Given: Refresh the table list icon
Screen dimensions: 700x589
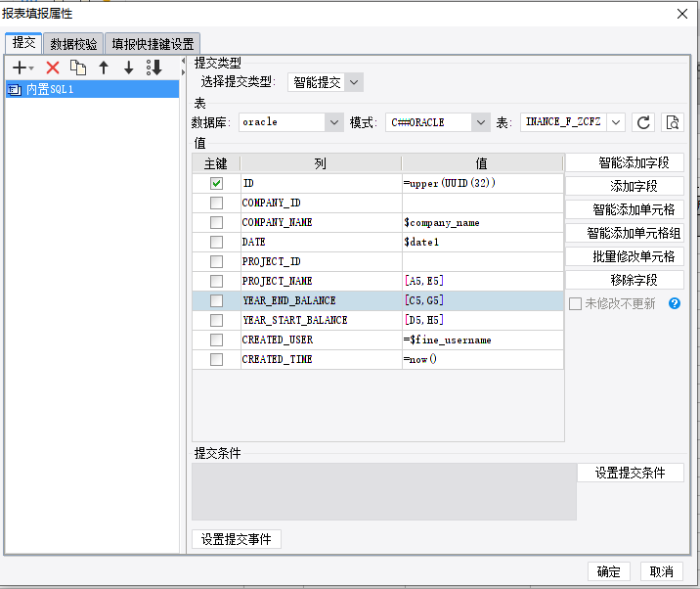Looking at the screenshot, I should [x=643, y=122].
